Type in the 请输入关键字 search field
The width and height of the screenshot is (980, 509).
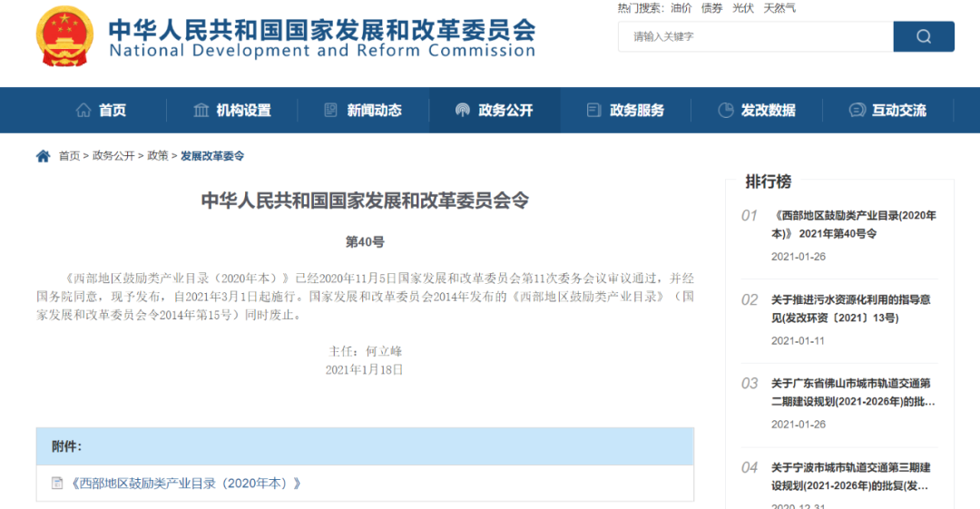coord(755,36)
